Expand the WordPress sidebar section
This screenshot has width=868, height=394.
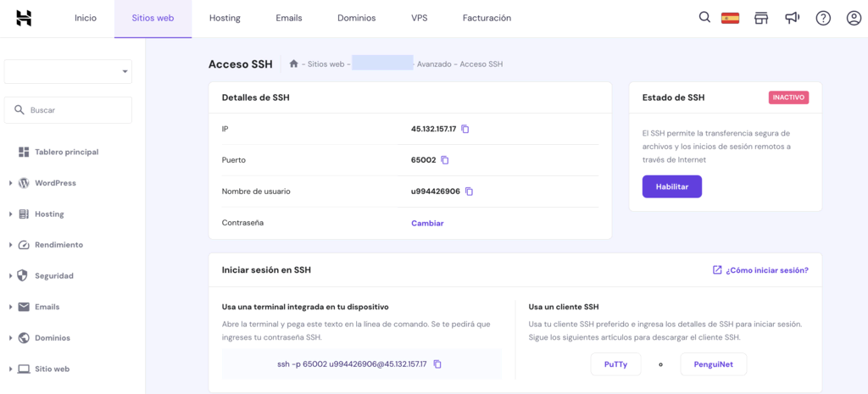pos(54,183)
